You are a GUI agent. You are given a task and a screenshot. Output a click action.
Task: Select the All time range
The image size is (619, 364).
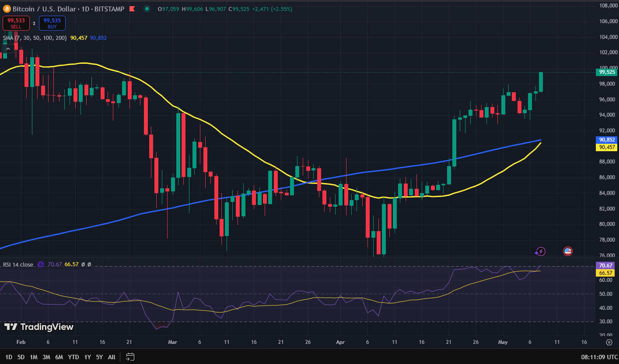[112, 357]
